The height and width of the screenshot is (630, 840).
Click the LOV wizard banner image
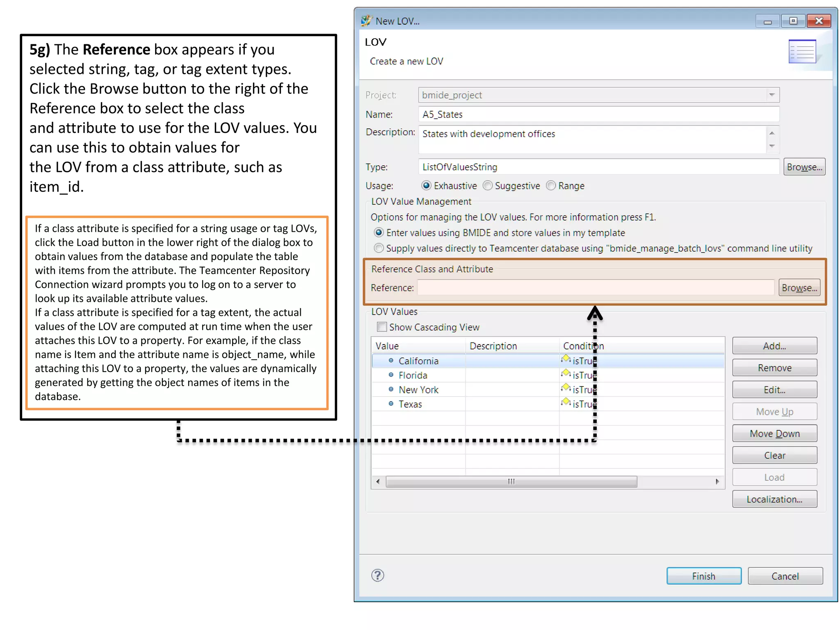pyautogui.click(x=802, y=52)
